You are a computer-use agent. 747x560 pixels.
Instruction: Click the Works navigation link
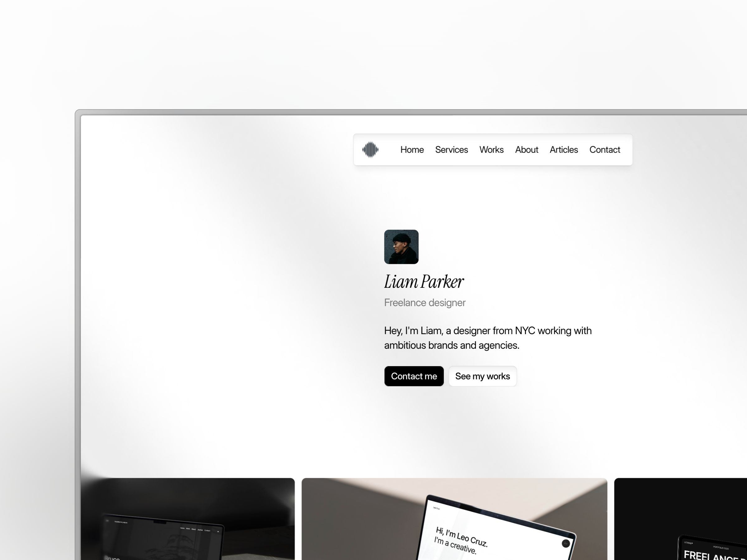coord(492,149)
